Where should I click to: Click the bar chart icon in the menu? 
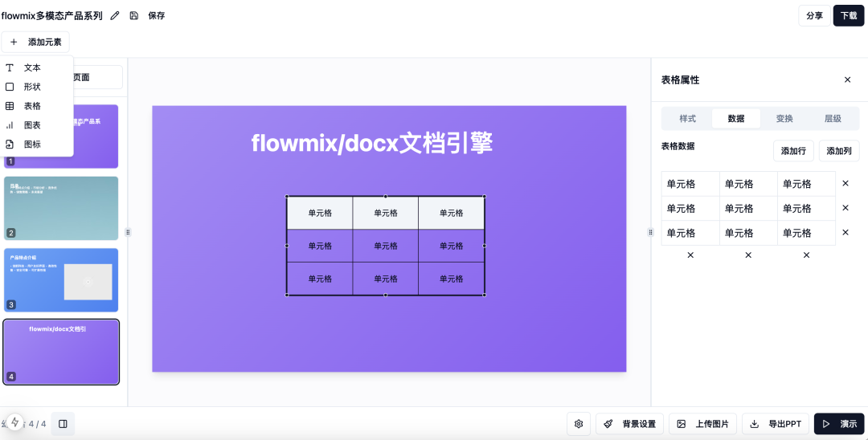coord(10,125)
